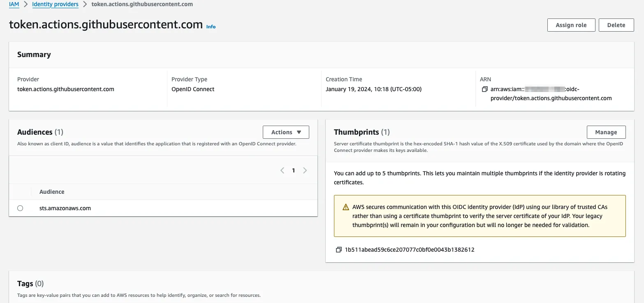Open the Info link beside the title
The height and width of the screenshot is (303, 644).
click(x=211, y=27)
